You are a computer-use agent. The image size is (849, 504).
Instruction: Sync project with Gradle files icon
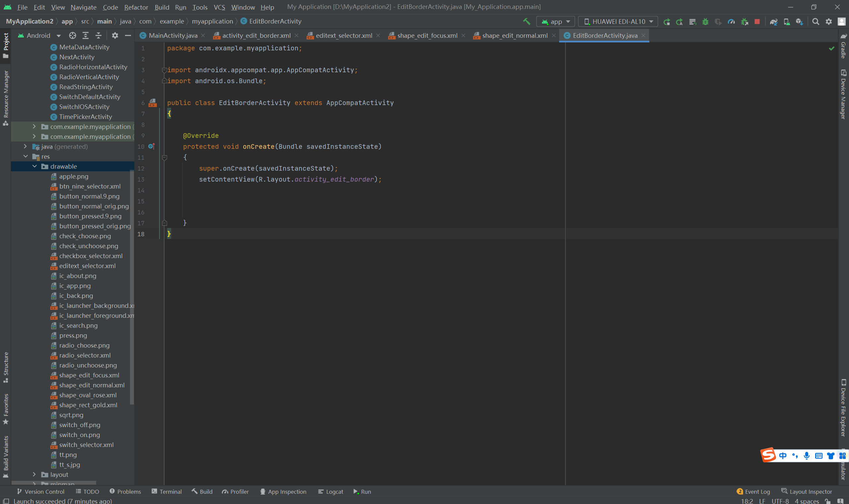(773, 22)
